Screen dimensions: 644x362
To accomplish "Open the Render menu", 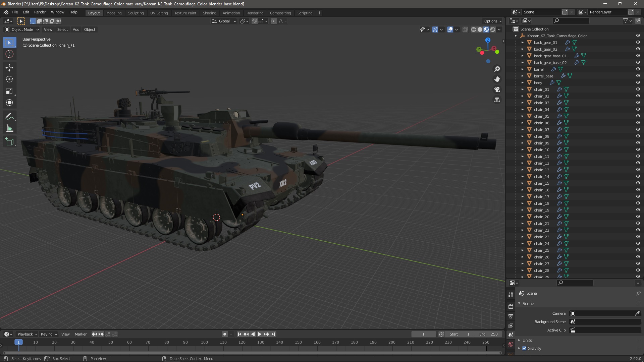I will click(x=40, y=12).
